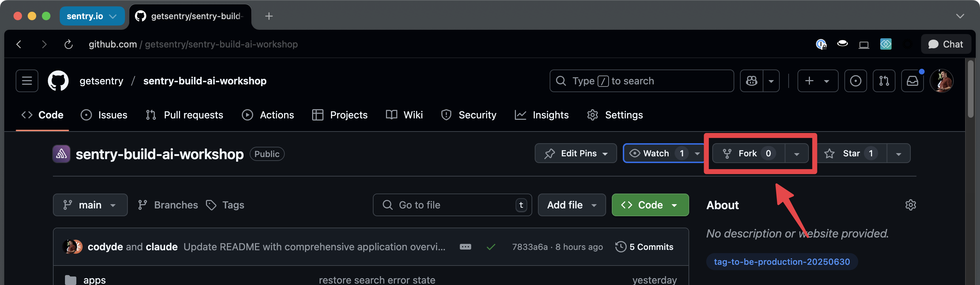Open claude co-author link

pos(162,247)
